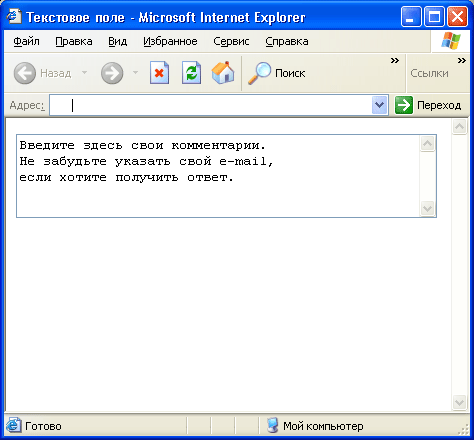Go to the Home page icon

pyautogui.click(x=223, y=73)
